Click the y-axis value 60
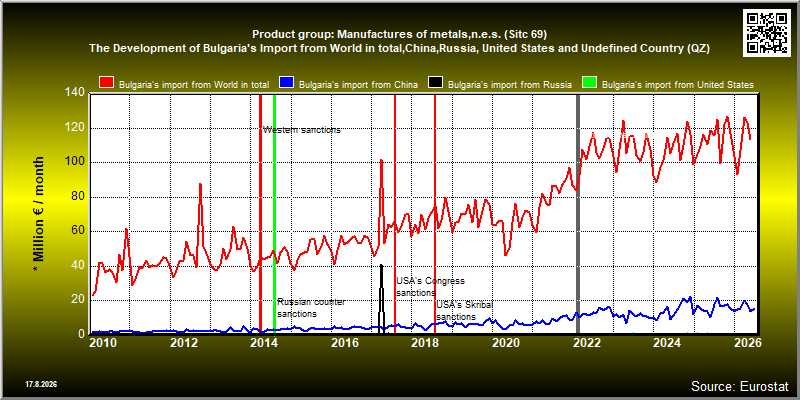 [x=78, y=231]
